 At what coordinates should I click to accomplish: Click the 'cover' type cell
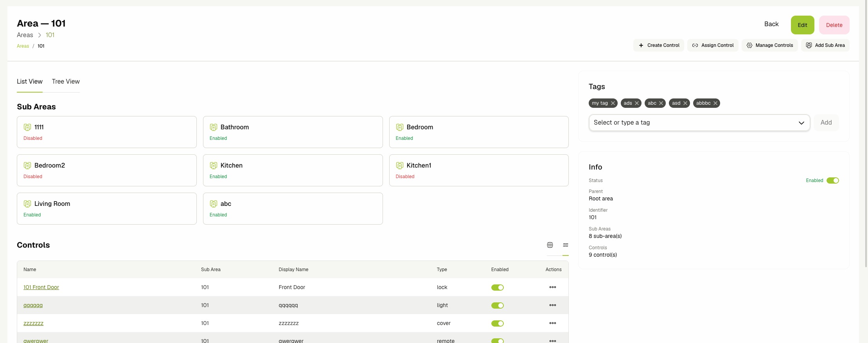444,323
